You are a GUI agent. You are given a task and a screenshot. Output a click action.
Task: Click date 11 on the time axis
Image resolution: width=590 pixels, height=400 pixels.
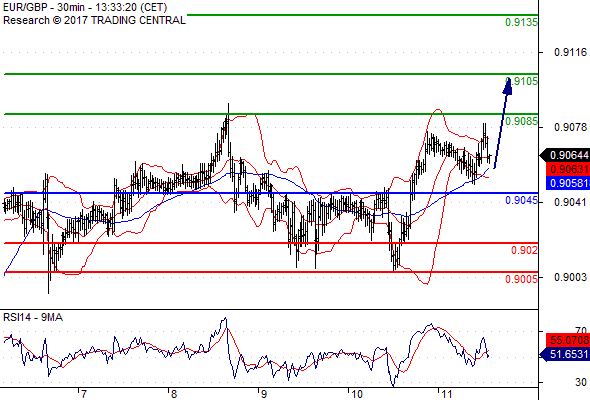pos(446,394)
